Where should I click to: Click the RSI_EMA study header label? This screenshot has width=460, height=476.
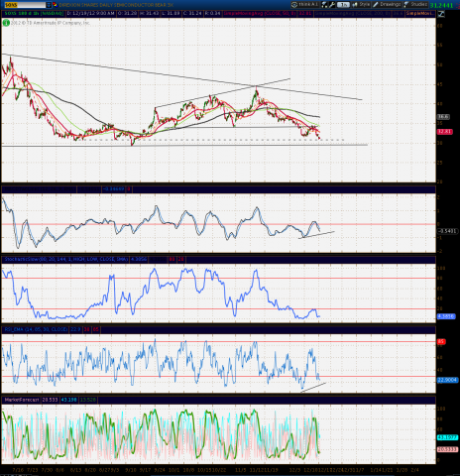point(36,329)
